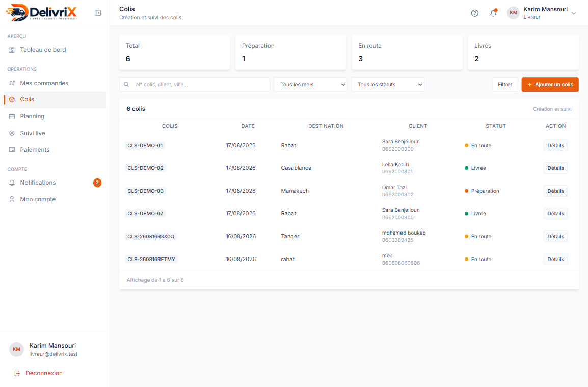The height and width of the screenshot is (387, 588).
Task: Click the Paiements card icon
Action: [12, 150]
